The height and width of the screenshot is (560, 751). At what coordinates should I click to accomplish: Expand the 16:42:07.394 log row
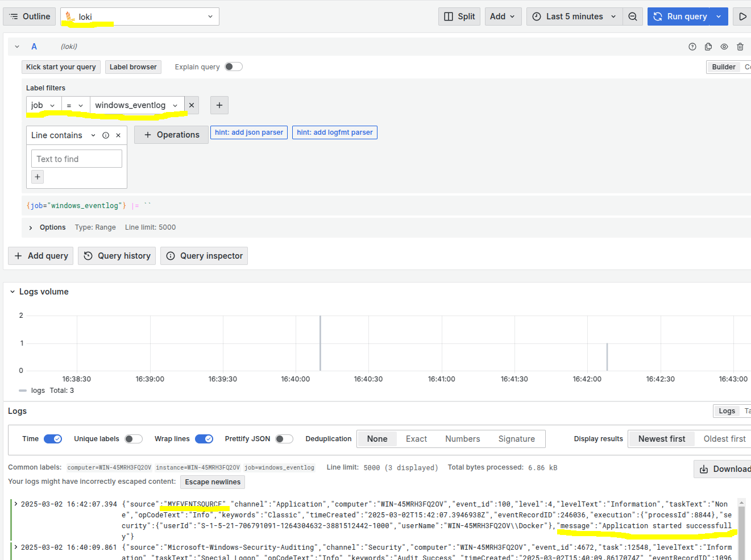coord(16,504)
